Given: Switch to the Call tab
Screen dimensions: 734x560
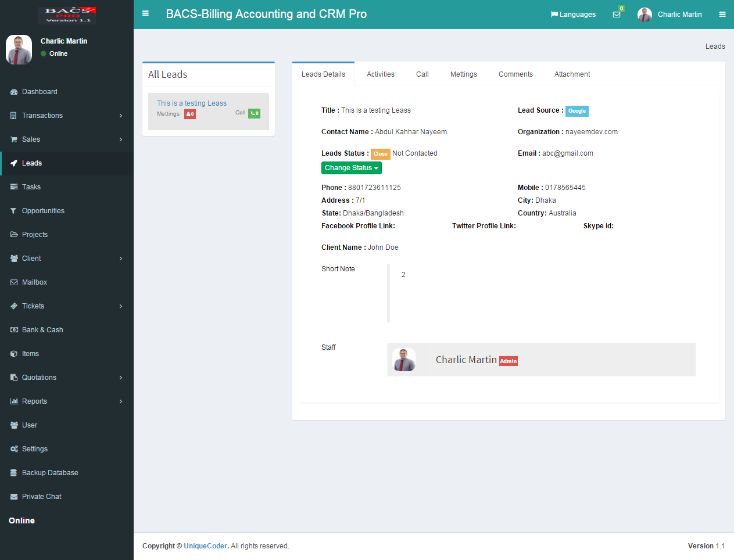Looking at the screenshot, I should (423, 74).
